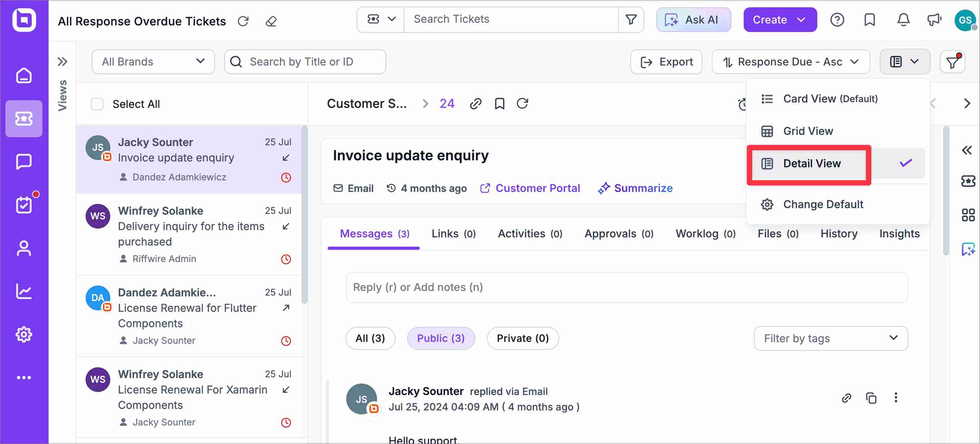The image size is (980, 444).
Task: Click Summarize link
Action: click(635, 188)
